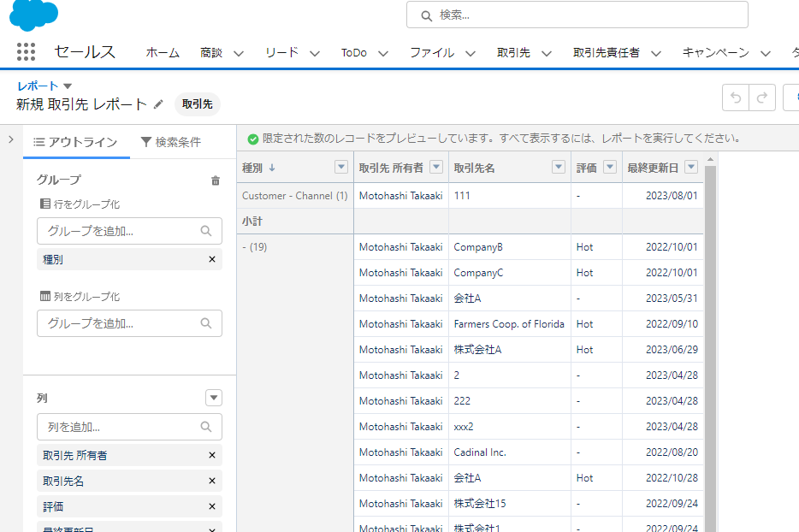Click the 取引先 report type pill

point(198,104)
